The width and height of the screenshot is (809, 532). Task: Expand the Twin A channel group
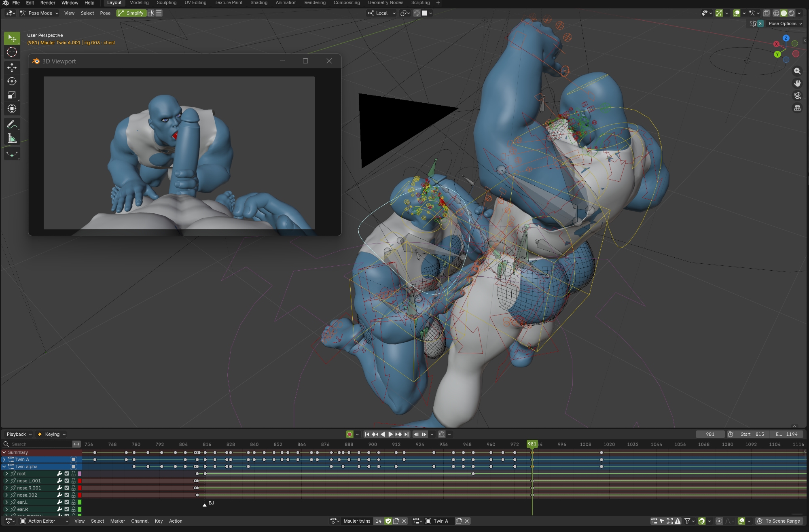[x=4, y=460]
